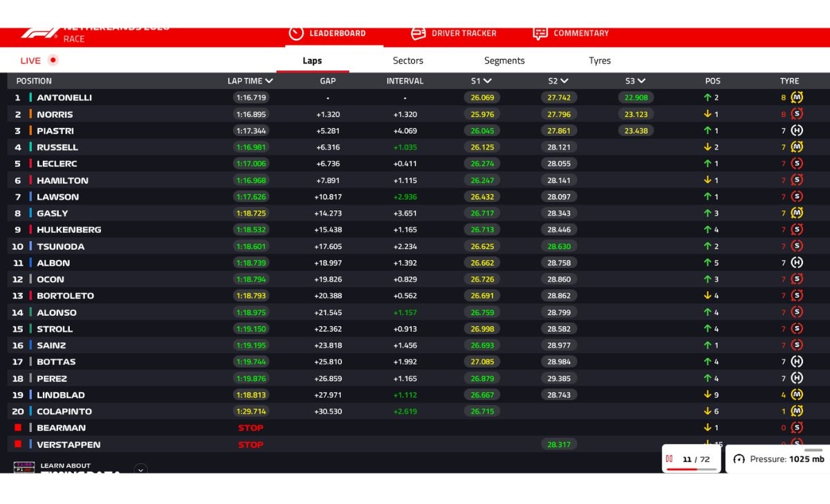Click Lindblad's yellow position-loss arrow

click(x=708, y=395)
